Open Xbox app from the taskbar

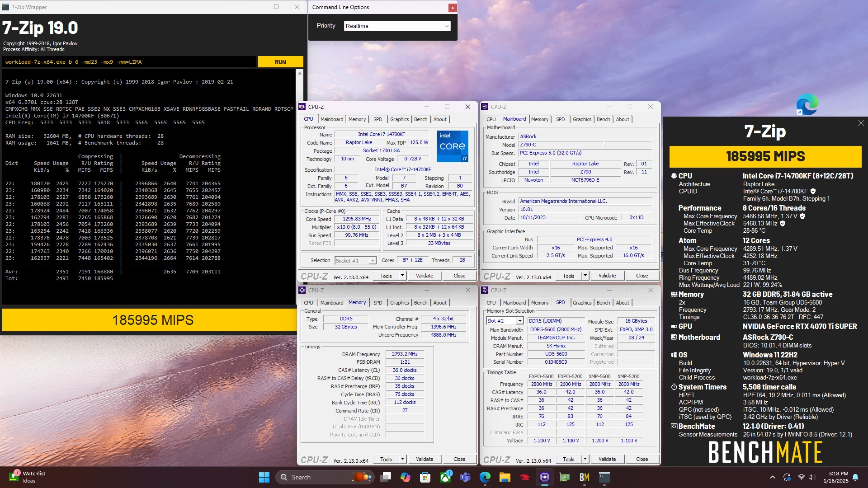click(445, 477)
